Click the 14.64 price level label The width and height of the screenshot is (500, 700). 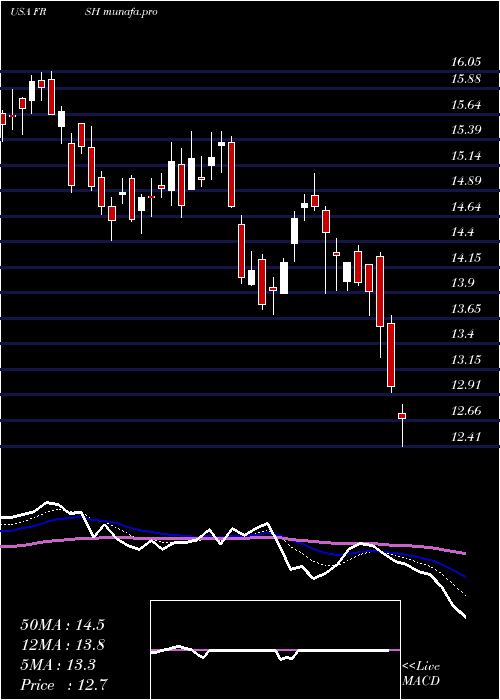466,207
